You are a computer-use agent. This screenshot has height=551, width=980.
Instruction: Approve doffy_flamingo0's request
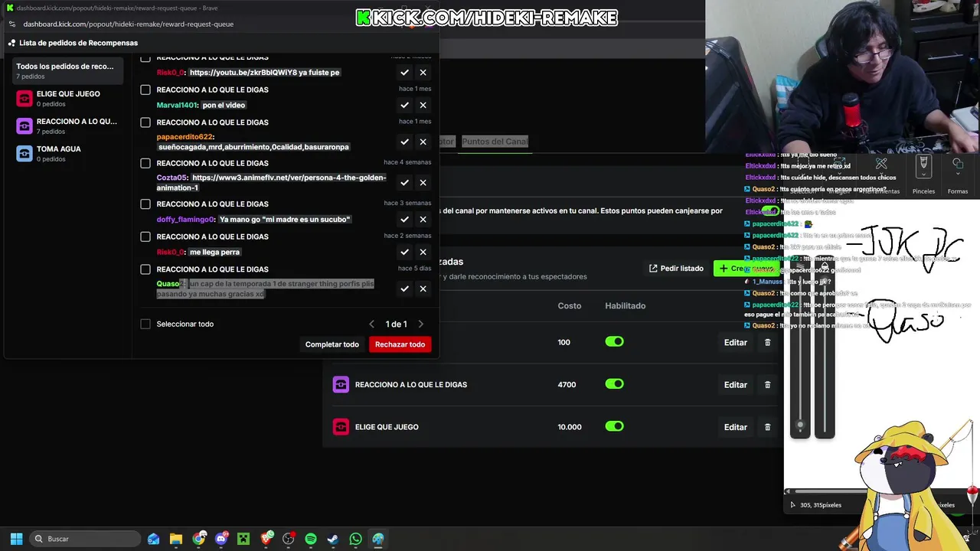pos(404,220)
